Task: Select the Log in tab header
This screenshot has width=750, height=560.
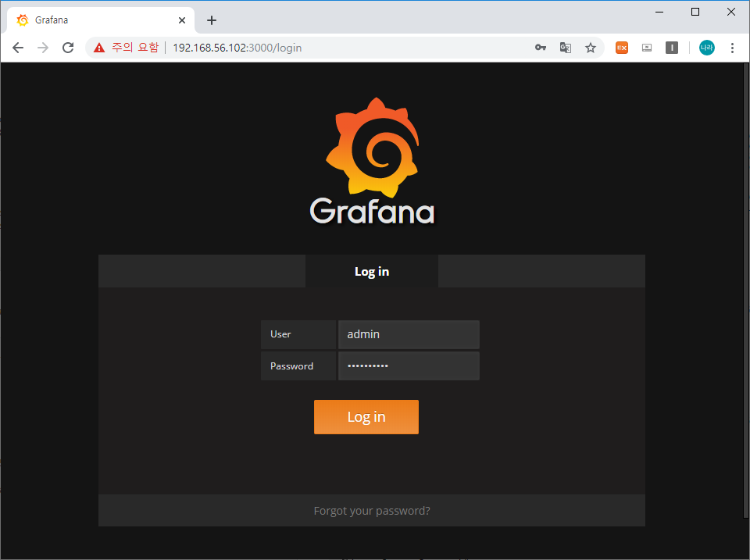Action: tap(372, 271)
